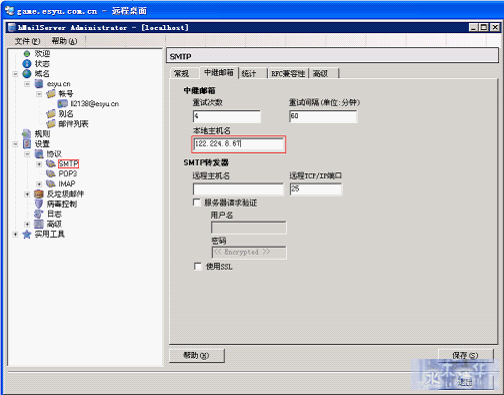Click the 重试间隔 minutes input field
This screenshot has height=395, width=504.
click(x=323, y=116)
